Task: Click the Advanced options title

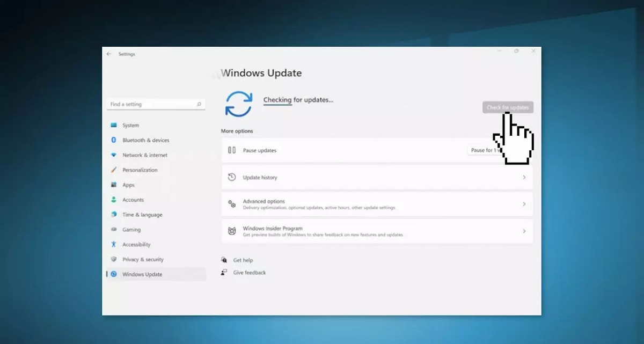Action: (x=264, y=201)
